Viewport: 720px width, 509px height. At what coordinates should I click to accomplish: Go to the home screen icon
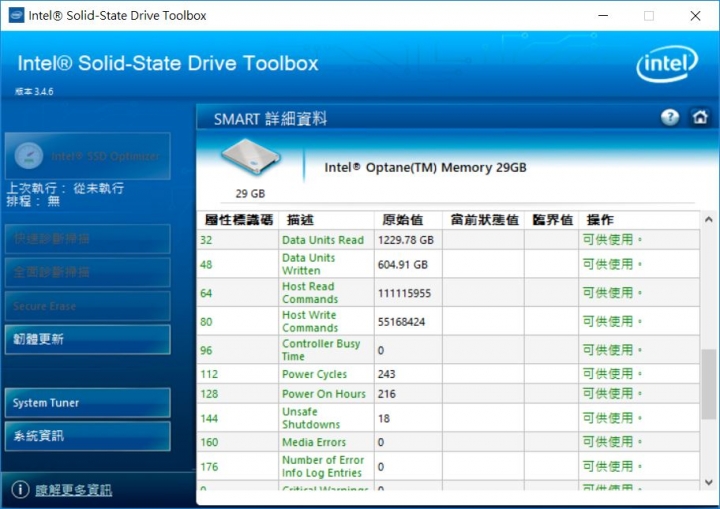click(x=700, y=117)
